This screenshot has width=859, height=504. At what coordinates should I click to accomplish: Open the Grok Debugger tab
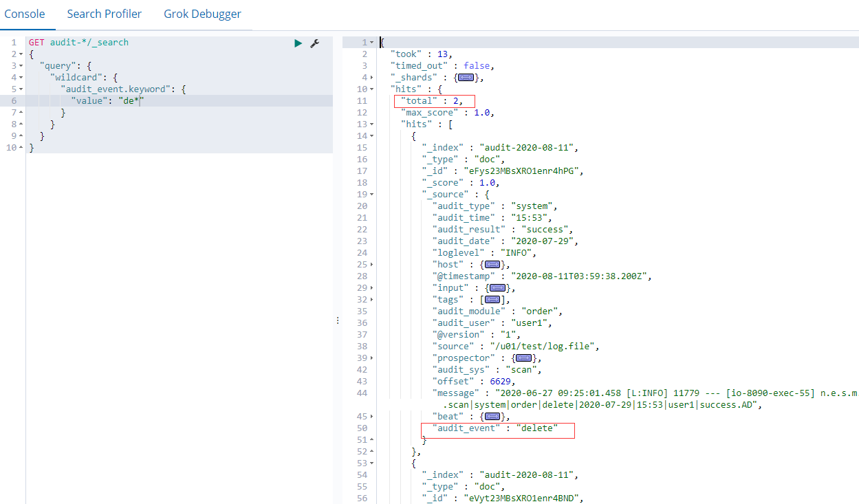pyautogui.click(x=202, y=14)
